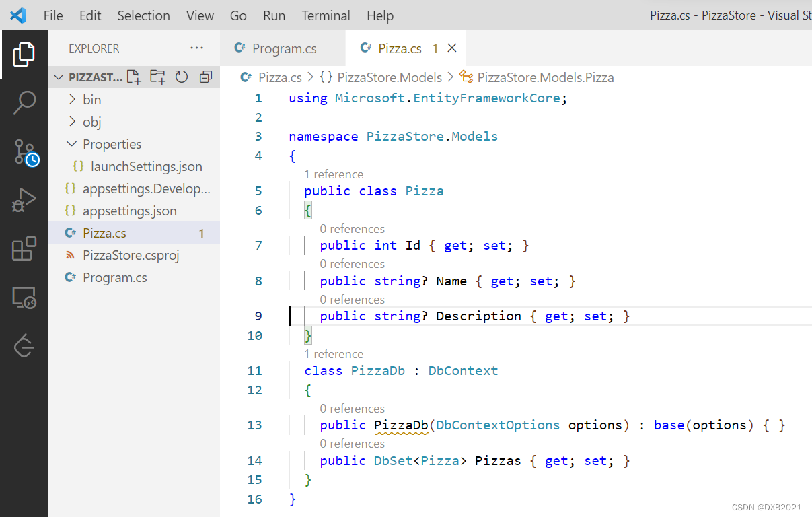Image resolution: width=812 pixels, height=517 pixels.
Task: Switch to the Program.cs tab
Action: [x=283, y=48]
